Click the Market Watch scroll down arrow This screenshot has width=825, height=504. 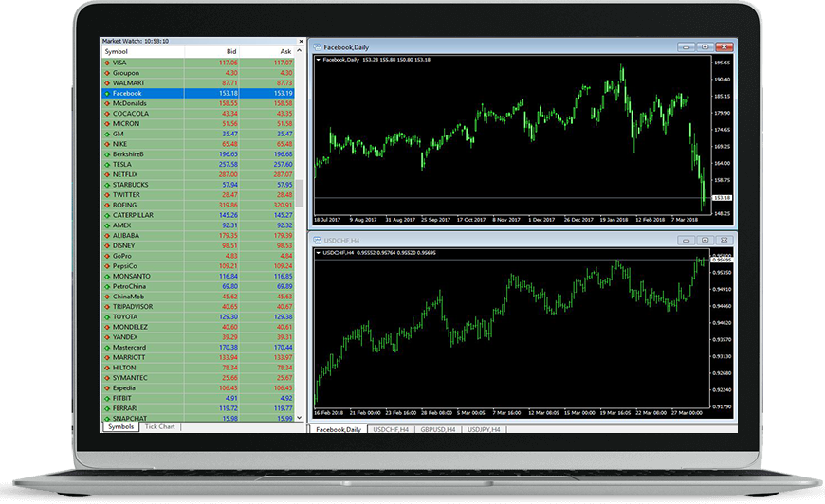click(300, 417)
